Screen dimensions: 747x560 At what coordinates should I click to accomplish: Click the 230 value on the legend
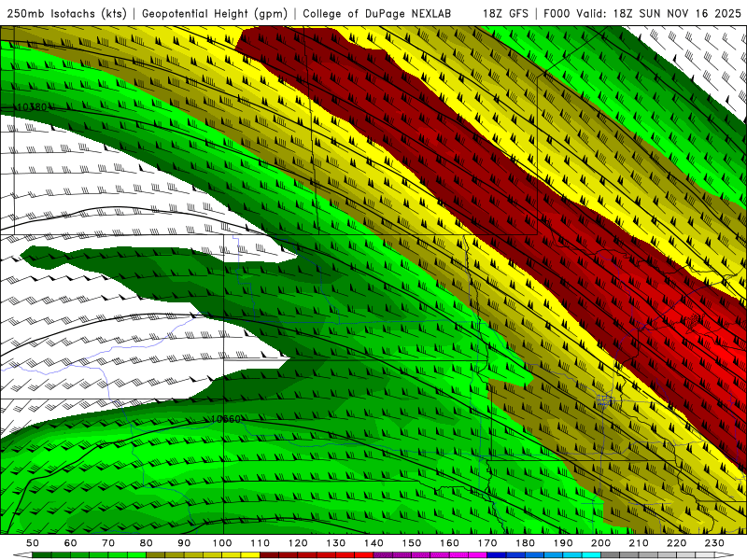pyautogui.click(x=714, y=543)
